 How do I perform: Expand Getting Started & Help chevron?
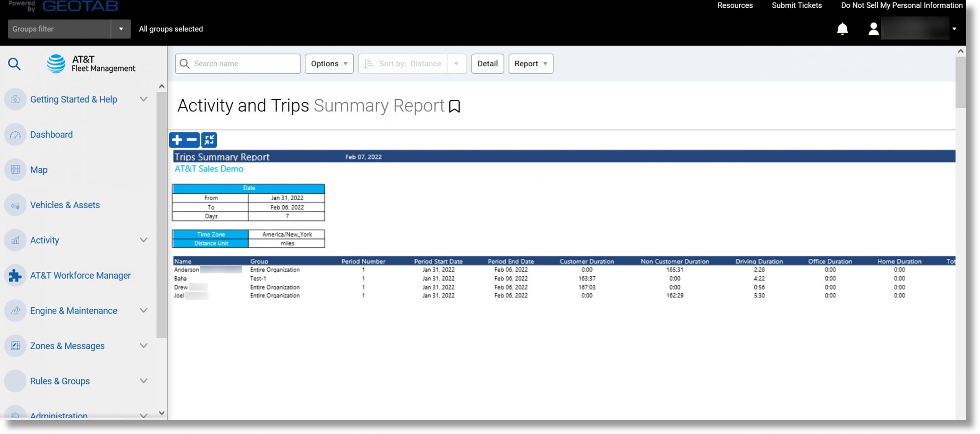coord(144,99)
